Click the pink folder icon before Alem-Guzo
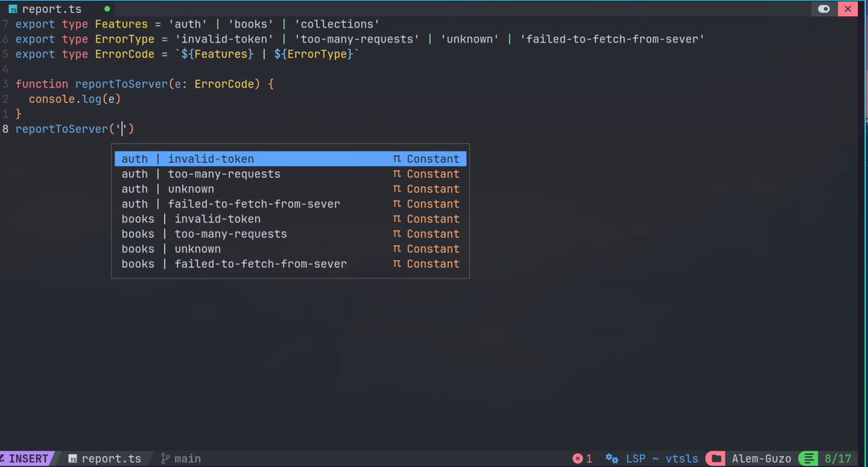The height and width of the screenshot is (467, 868). tap(716, 458)
